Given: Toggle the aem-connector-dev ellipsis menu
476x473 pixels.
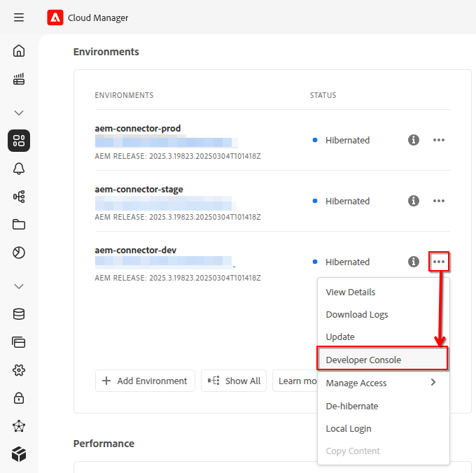Looking at the screenshot, I should click(439, 262).
